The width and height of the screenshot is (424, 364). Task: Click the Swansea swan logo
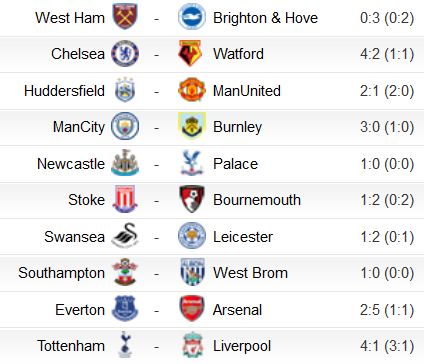(x=125, y=236)
